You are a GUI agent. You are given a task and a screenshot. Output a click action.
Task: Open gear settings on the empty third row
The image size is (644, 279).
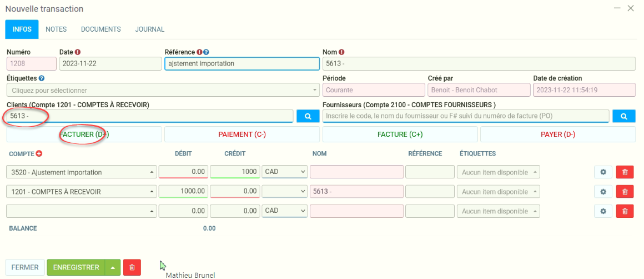pos(603,211)
